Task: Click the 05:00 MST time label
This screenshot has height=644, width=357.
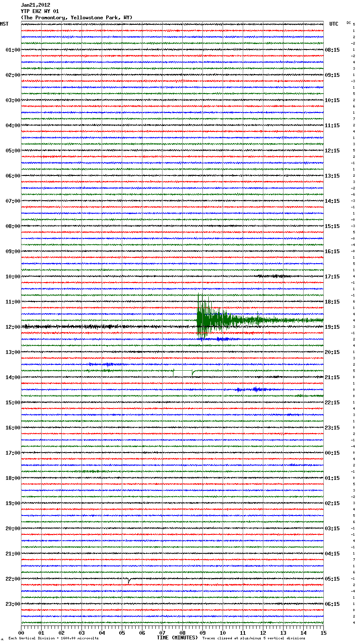Action: [x=13, y=151]
